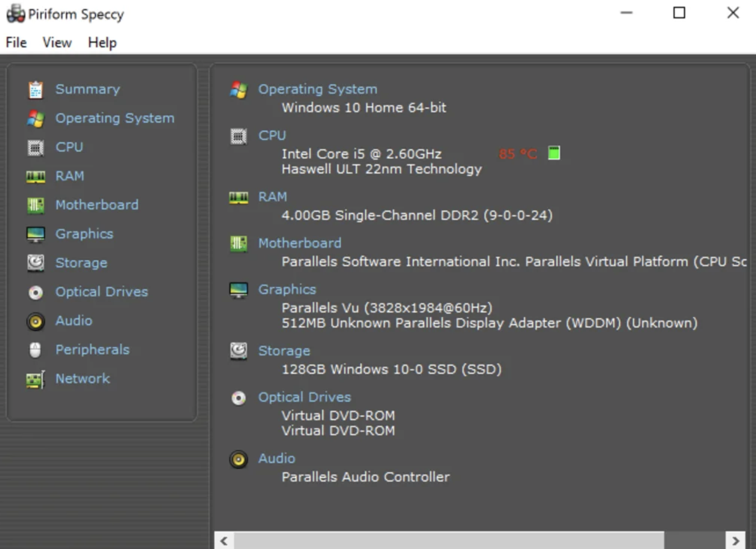Open Optical Drives in sidebar
Image resolution: width=756 pixels, height=549 pixels.
tap(102, 292)
